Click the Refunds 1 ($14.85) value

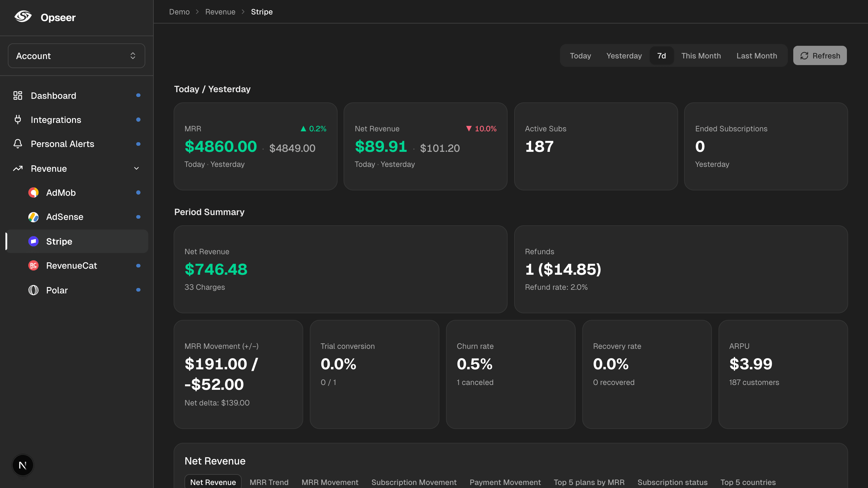pos(563,269)
